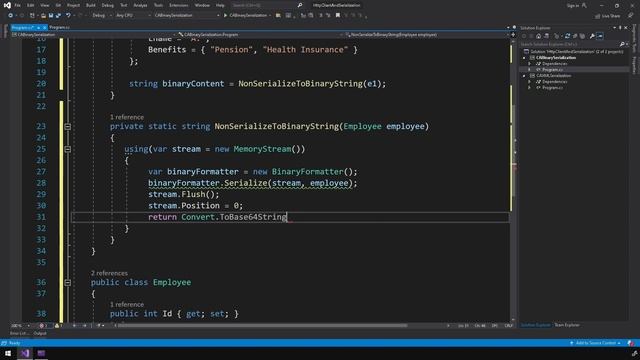The height and width of the screenshot is (360, 640).
Task: Open the Window menu
Action: (x=202, y=5)
